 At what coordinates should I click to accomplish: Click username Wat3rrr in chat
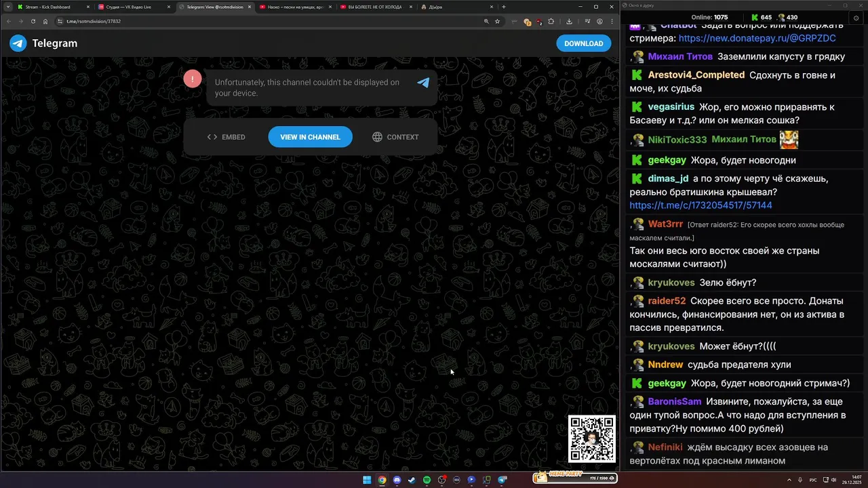tap(665, 224)
